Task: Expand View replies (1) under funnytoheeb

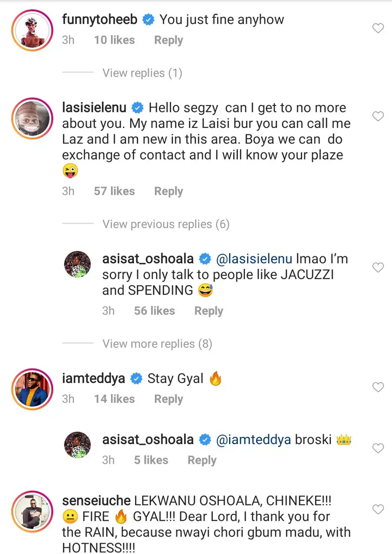Action: (x=142, y=73)
